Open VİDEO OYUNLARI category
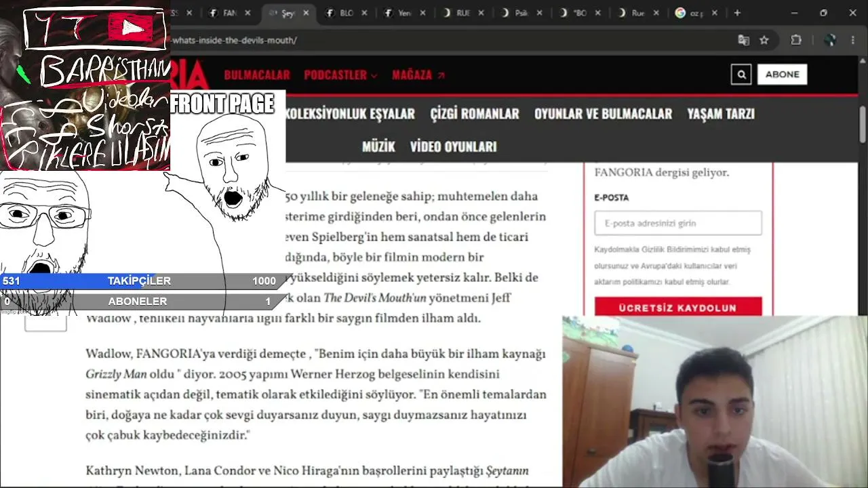This screenshot has width=868, height=488. coord(454,146)
